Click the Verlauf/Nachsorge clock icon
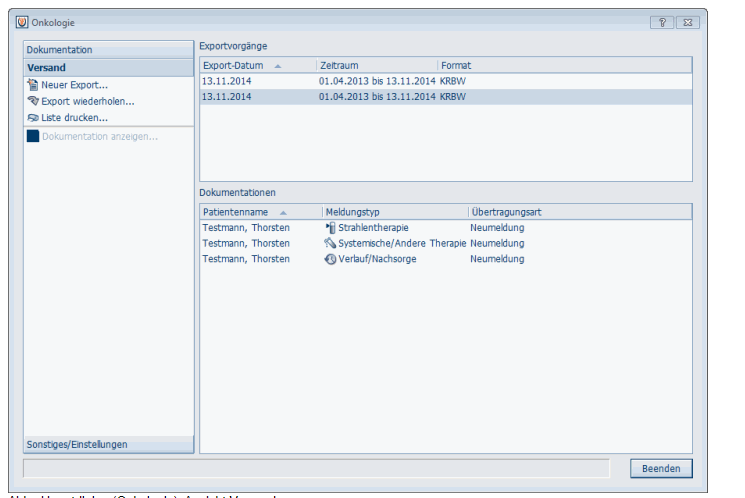 330,259
